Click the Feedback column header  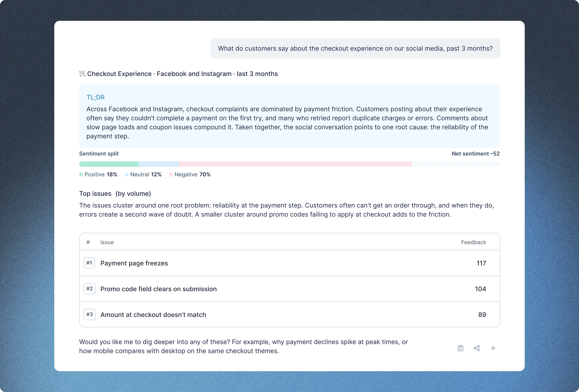pos(473,242)
